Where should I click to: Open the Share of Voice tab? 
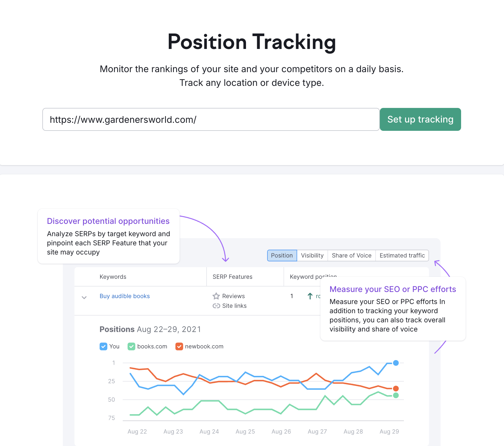352,255
